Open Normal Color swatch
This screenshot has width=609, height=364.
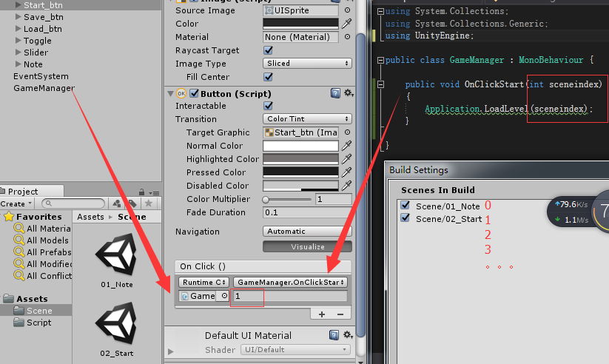300,146
